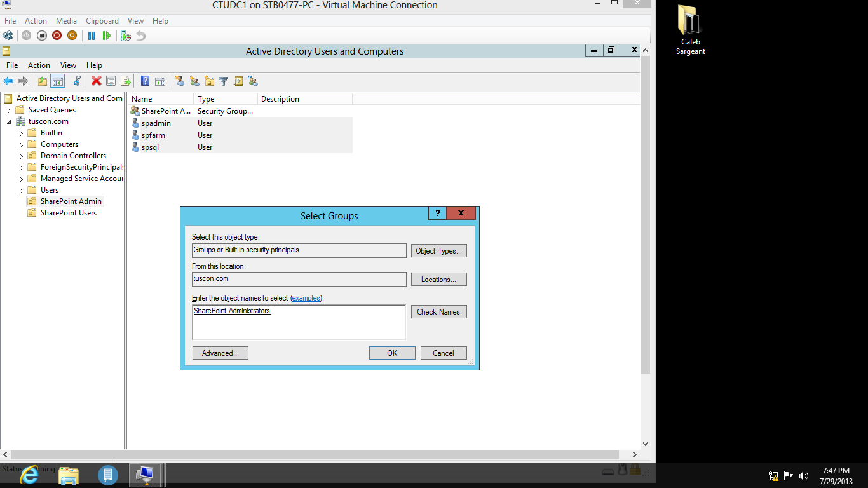Expand the Computers container arrow
The image size is (868, 488).
(x=21, y=145)
